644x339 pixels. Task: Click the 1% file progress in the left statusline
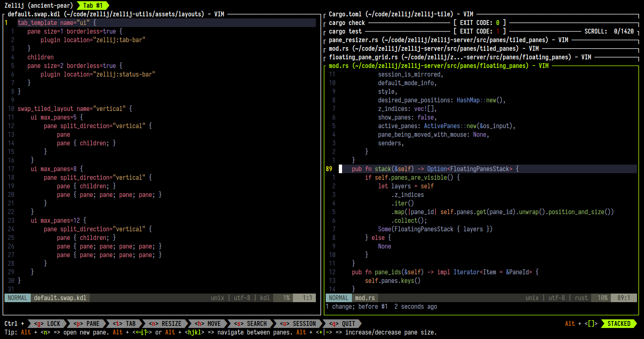point(286,298)
